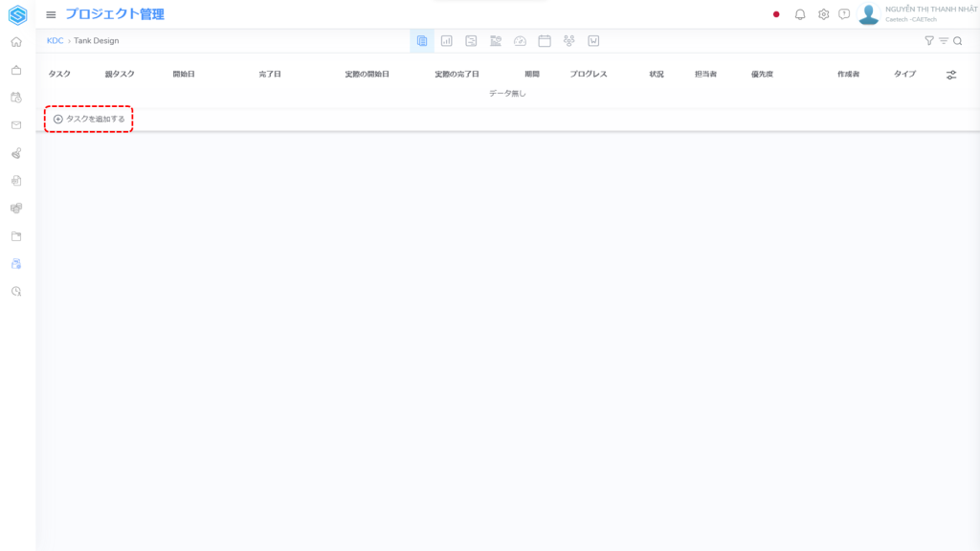Open the mail envelope in sidebar
The width and height of the screenshot is (980, 551).
pos(16,125)
